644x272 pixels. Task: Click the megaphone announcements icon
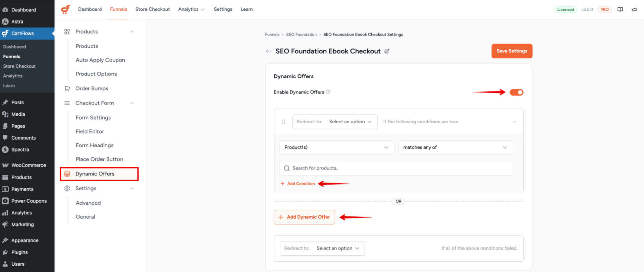tap(634, 9)
